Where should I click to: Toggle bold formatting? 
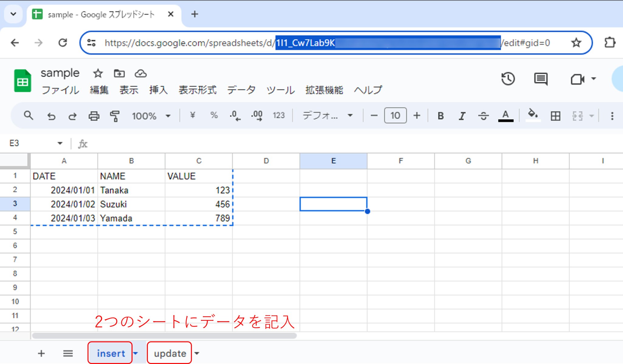click(x=440, y=116)
